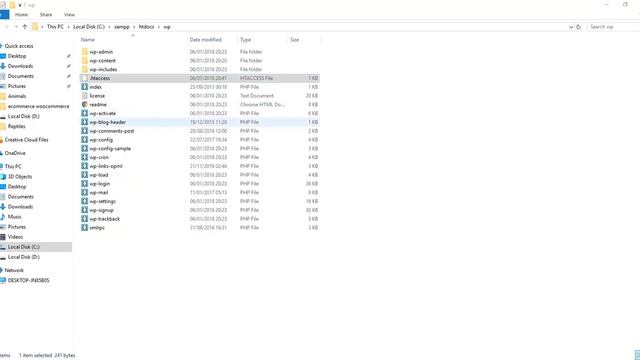This screenshot has height=360, width=640.
Task: Sort files by Name column
Action: point(88,40)
